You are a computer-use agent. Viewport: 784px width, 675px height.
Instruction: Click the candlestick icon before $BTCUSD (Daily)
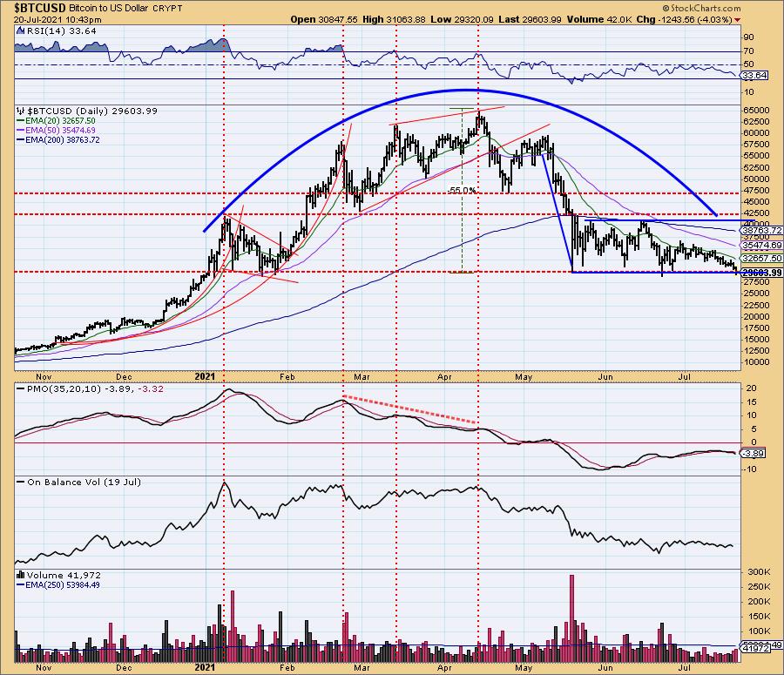20,111
